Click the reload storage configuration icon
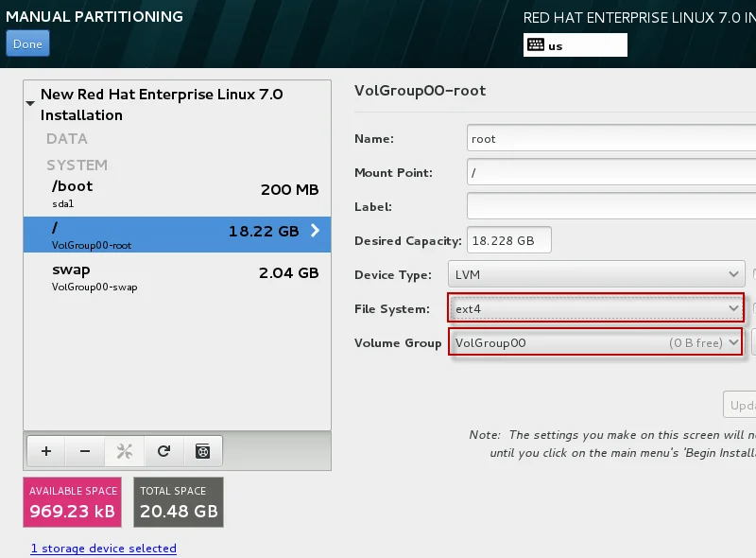Image resolution: width=756 pixels, height=558 pixels. click(x=163, y=451)
